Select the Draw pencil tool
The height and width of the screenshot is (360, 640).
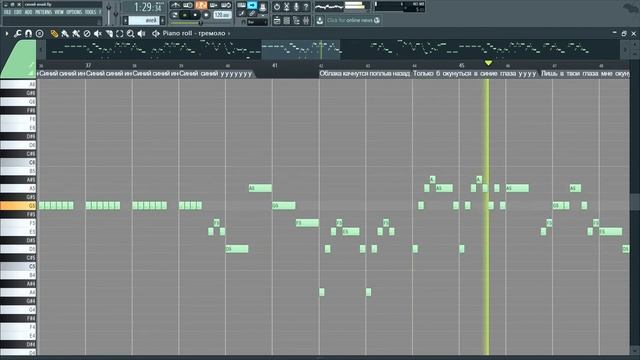tap(54, 33)
